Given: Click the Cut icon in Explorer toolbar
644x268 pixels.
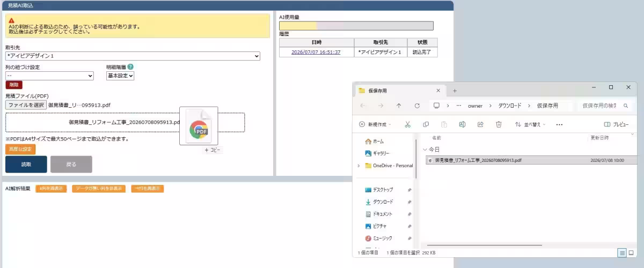Looking at the screenshot, I should 407,124.
